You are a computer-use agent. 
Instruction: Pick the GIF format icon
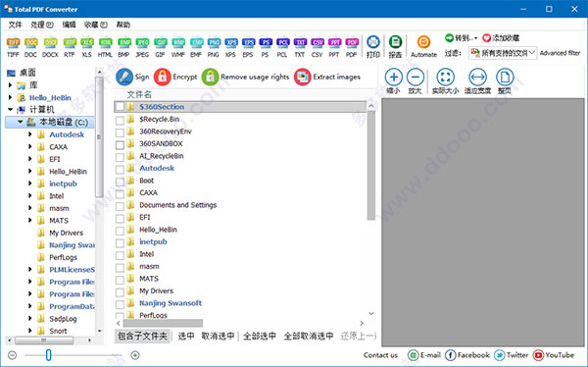(160, 47)
